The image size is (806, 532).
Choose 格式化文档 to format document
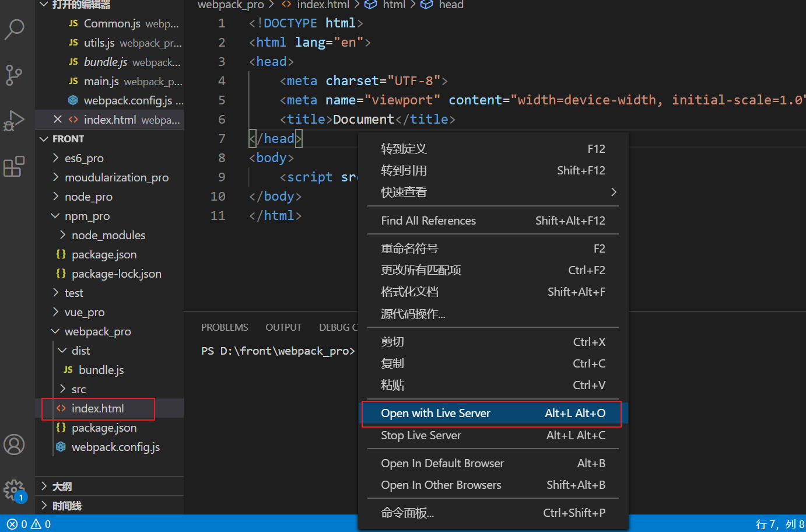(493, 292)
